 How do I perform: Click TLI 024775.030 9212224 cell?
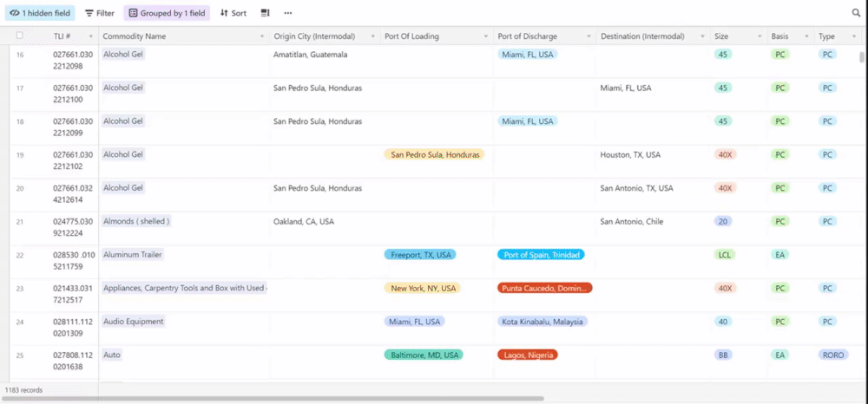point(73,227)
